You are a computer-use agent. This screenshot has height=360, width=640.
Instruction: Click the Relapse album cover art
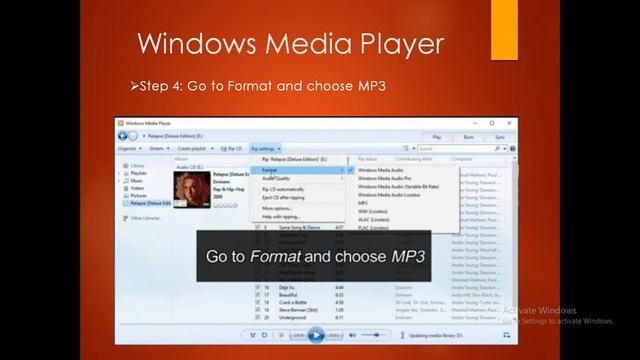pyautogui.click(x=192, y=189)
